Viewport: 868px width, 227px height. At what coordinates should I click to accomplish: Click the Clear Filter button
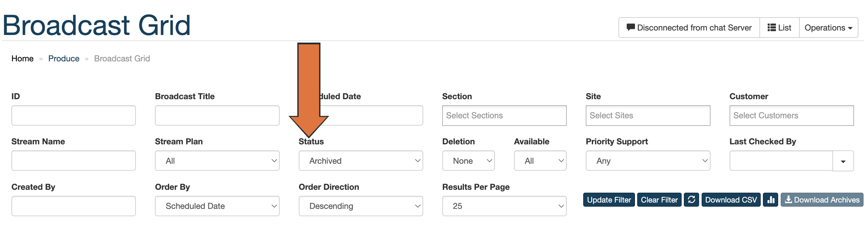(659, 200)
